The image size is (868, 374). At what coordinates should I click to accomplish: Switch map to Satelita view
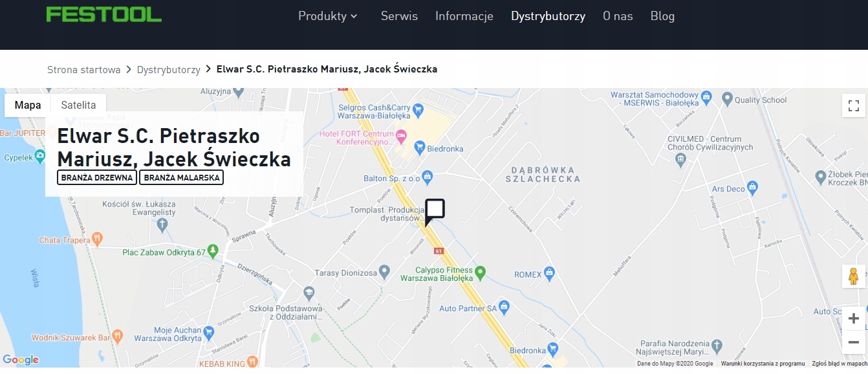click(x=78, y=105)
